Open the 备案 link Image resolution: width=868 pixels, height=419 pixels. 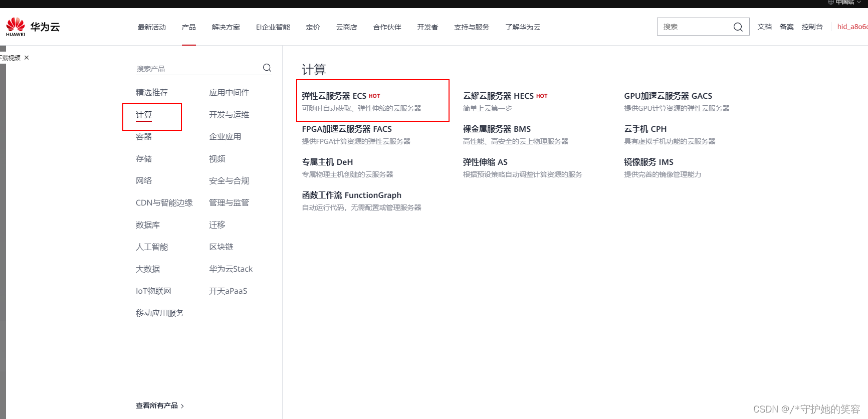[787, 27]
